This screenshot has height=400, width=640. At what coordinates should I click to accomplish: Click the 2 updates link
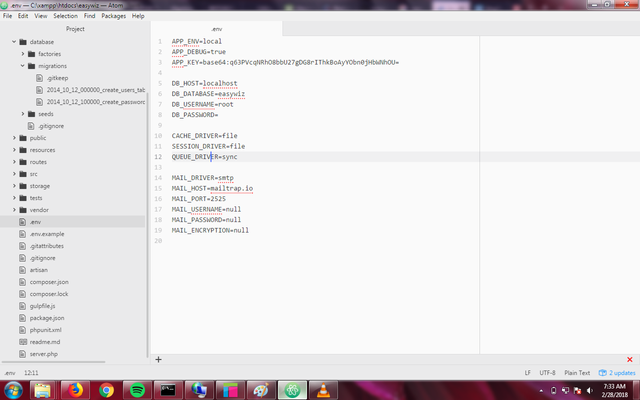[x=622, y=373]
